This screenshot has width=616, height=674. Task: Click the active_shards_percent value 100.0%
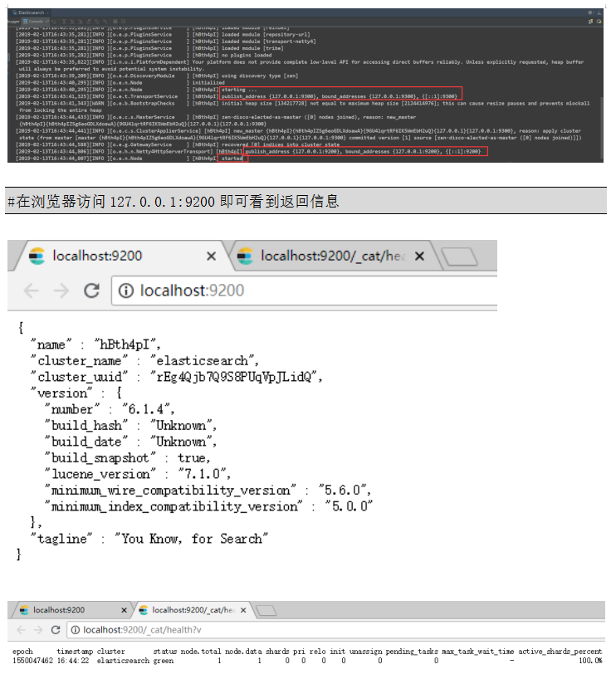(590, 661)
